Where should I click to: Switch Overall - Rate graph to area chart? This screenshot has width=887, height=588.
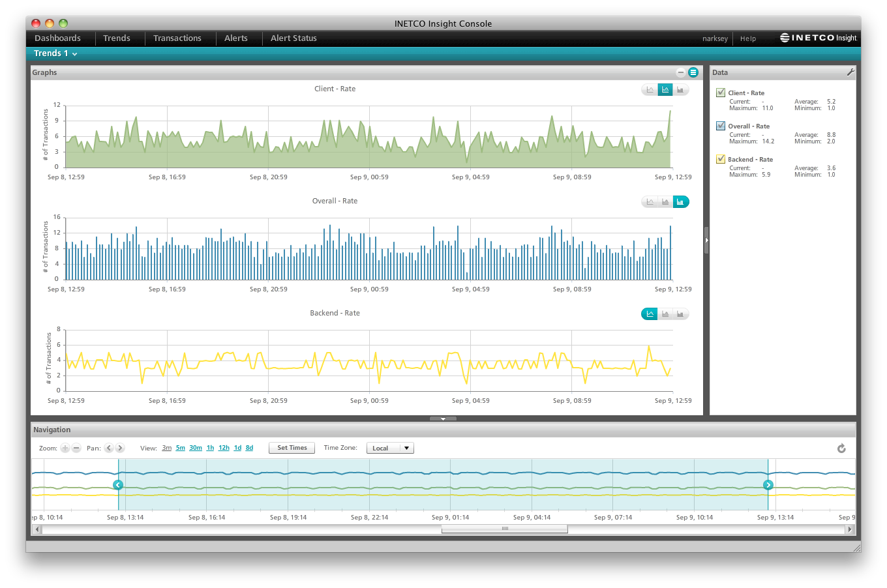pos(665,202)
